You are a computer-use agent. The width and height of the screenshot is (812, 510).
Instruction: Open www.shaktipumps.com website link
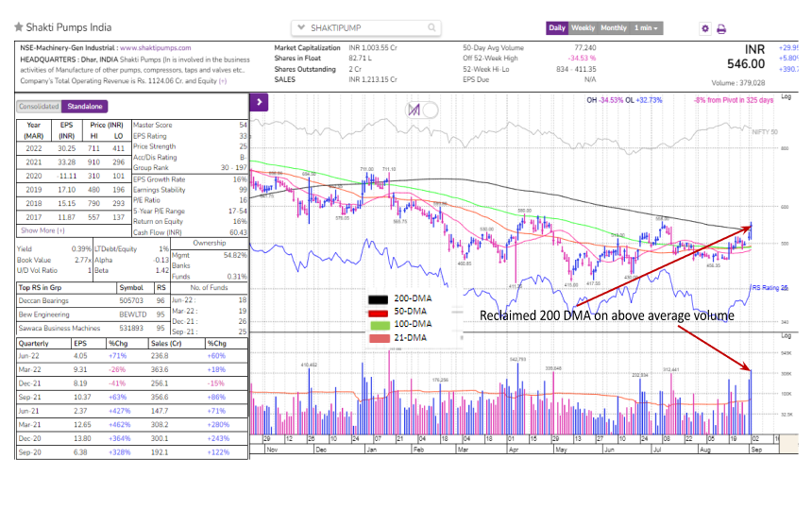point(156,47)
